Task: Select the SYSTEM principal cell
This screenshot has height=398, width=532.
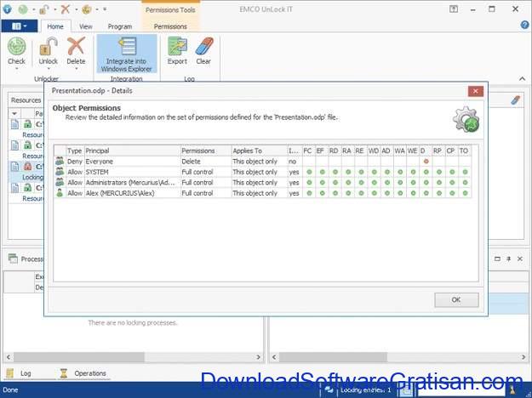Action: [x=132, y=172]
